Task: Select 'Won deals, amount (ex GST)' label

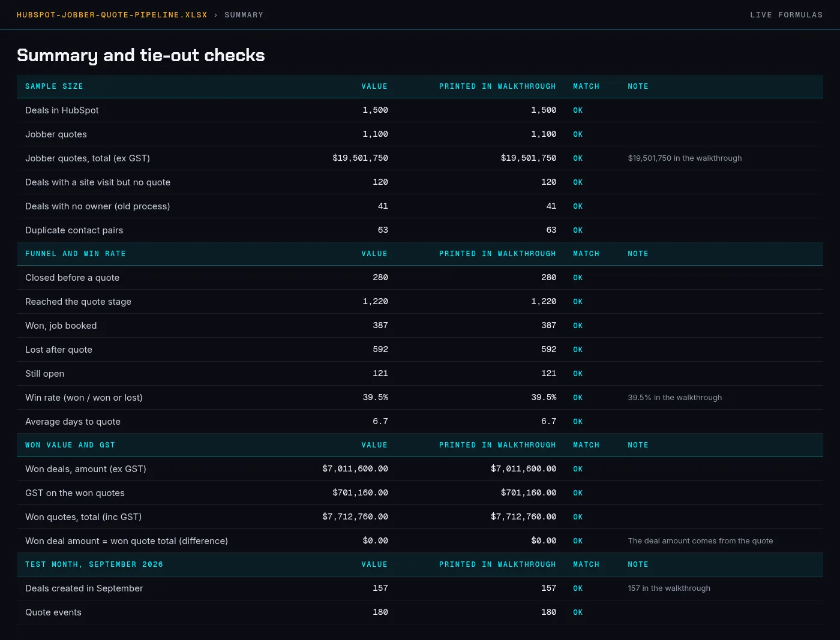Action: point(86,469)
